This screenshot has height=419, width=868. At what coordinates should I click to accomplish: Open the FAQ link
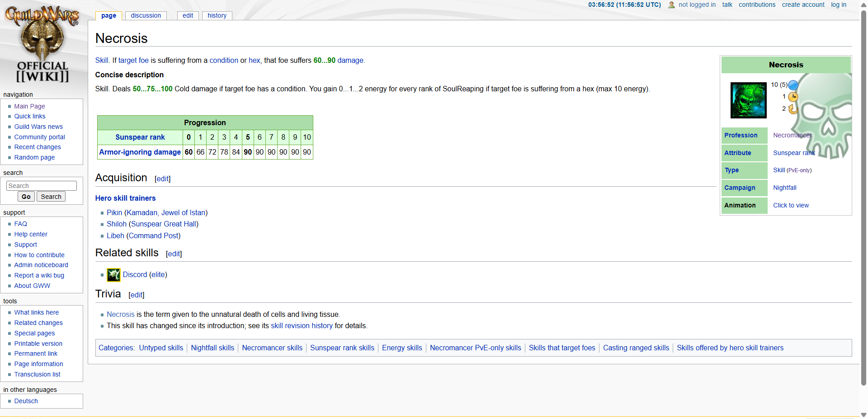(21, 224)
